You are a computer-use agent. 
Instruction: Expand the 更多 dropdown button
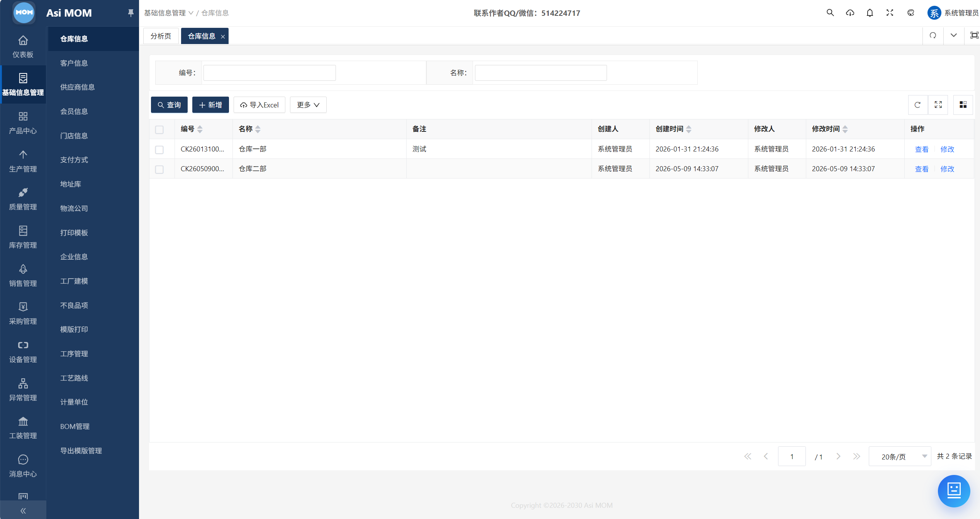tap(308, 105)
